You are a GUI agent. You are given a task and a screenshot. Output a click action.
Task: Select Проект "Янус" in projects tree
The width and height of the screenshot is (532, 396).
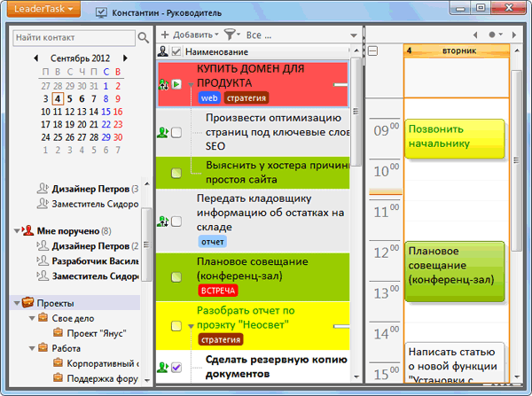click(x=97, y=333)
